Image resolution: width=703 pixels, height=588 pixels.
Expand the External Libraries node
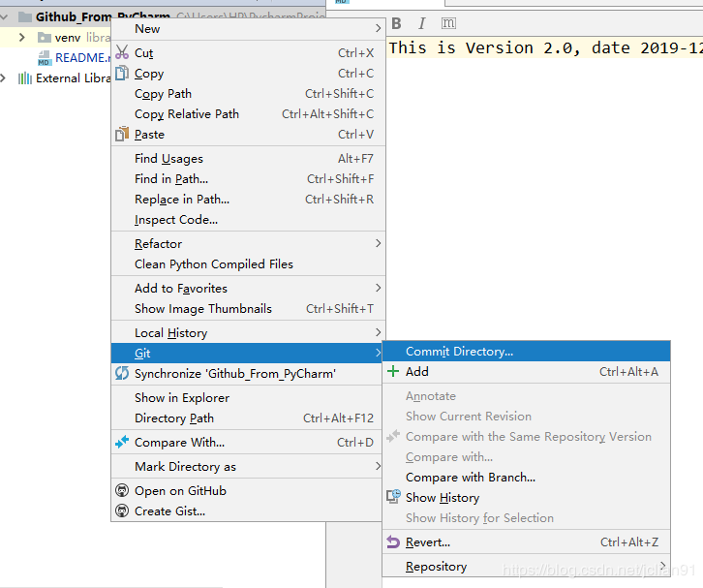[x=4, y=78]
